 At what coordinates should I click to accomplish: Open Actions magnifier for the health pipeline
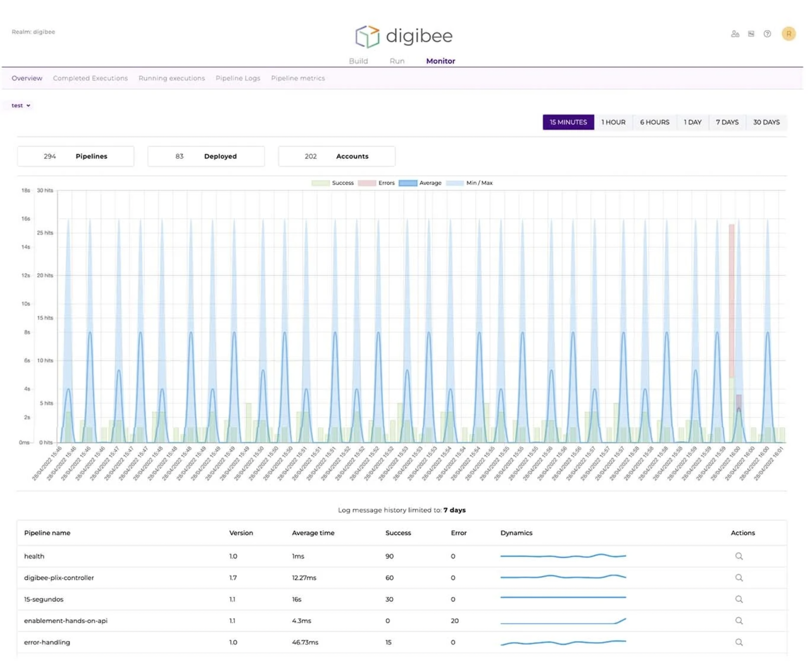pyautogui.click(x=739, y=556)
